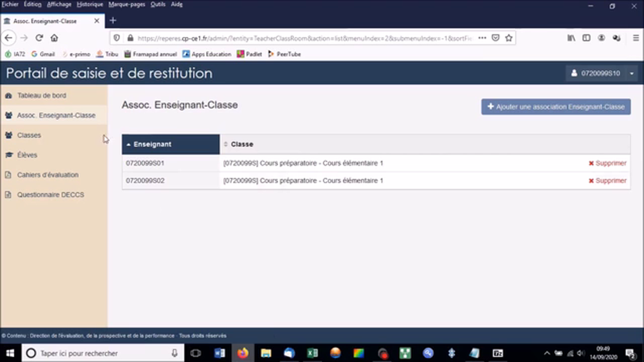Click the Firefox account icon in toolbar
Viewport: 644px width, 362px height.
tap(601, 38)
